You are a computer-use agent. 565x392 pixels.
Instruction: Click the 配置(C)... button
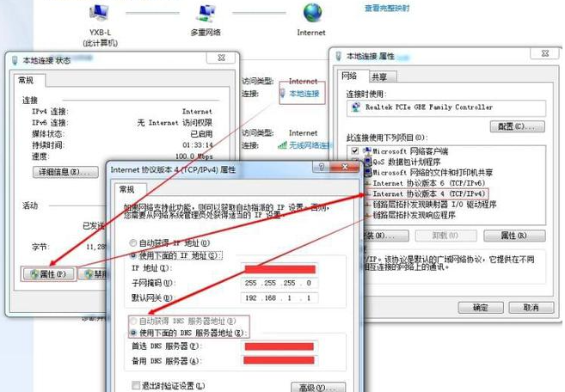[x=517, y=126]
